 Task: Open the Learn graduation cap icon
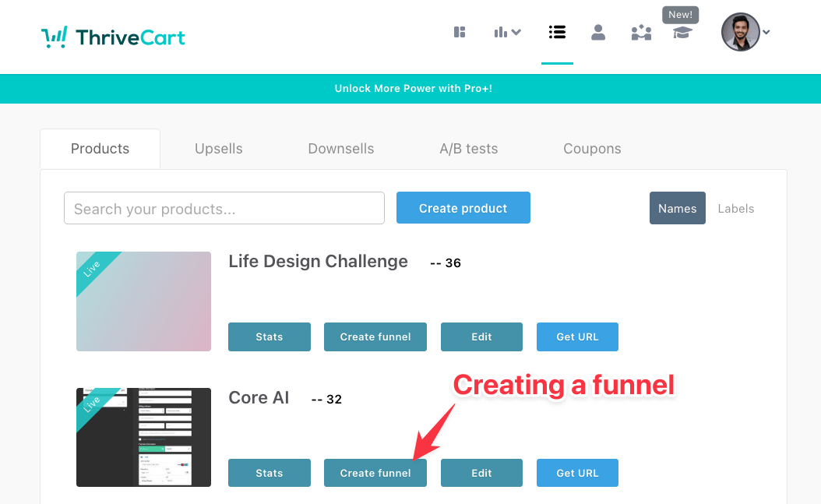pyautogui.click(x=682, y=33)
